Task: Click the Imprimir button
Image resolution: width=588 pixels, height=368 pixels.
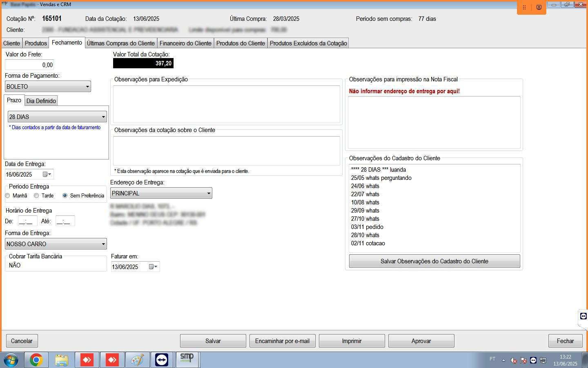Action: [x=352, y=341]
